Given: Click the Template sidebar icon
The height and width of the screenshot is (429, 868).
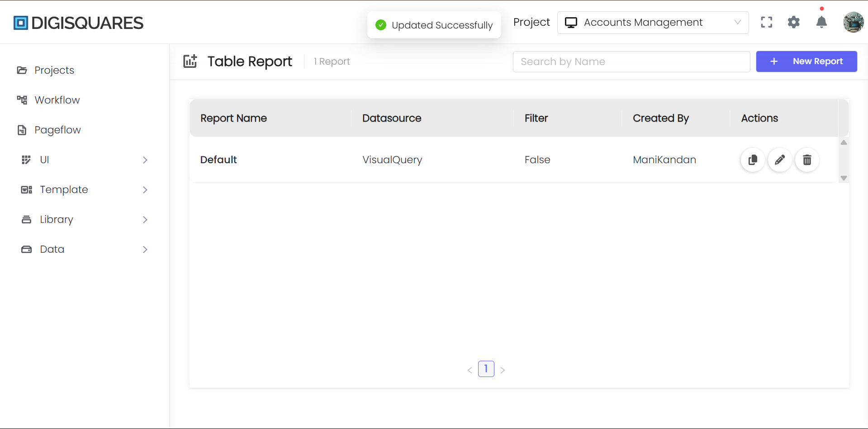Looking at the screenshot, I should (x=27, y=189).
